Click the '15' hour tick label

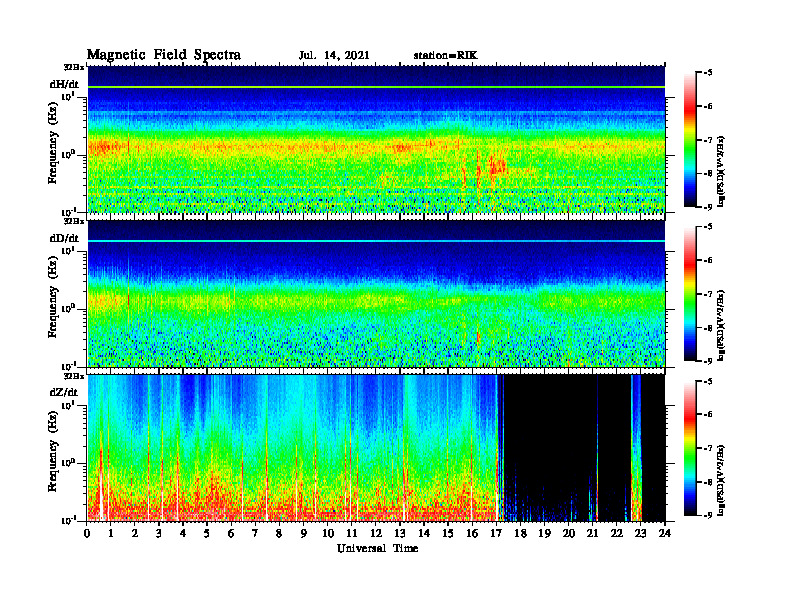point(448,534)
